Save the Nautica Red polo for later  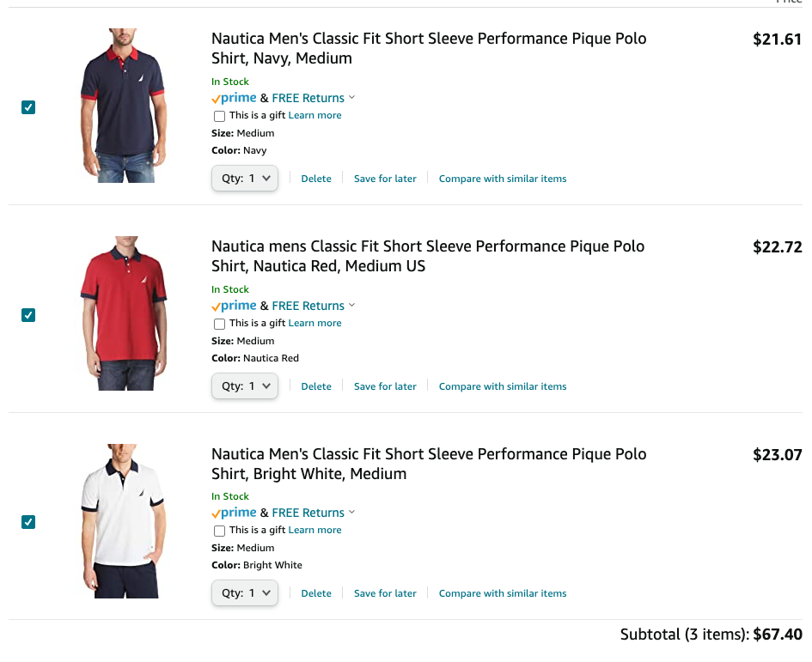385,386
